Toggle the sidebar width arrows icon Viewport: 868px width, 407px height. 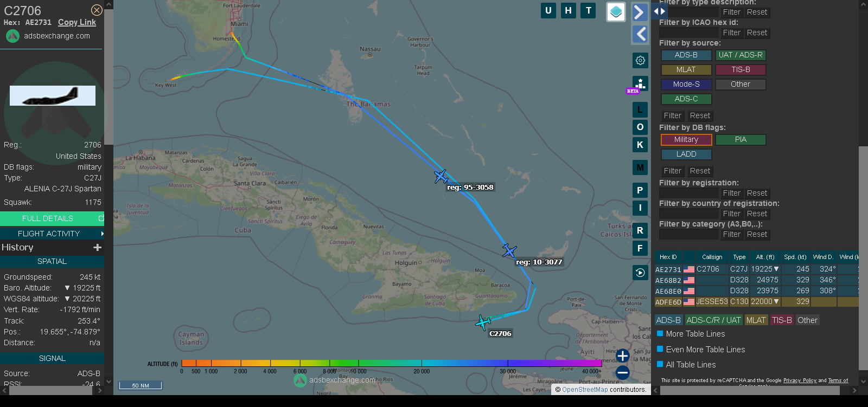(659, 11)
